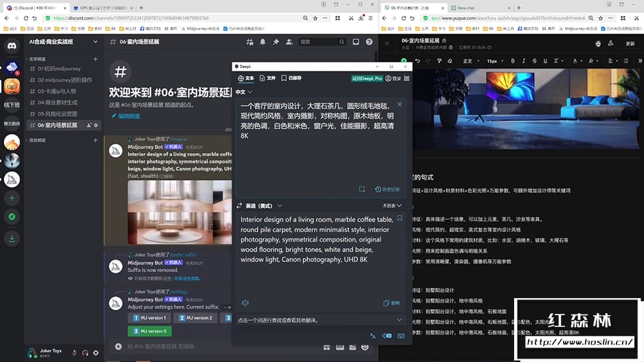Click Underline in Yuque toolbar
The image size is (644, 362).
coord(545,60)
